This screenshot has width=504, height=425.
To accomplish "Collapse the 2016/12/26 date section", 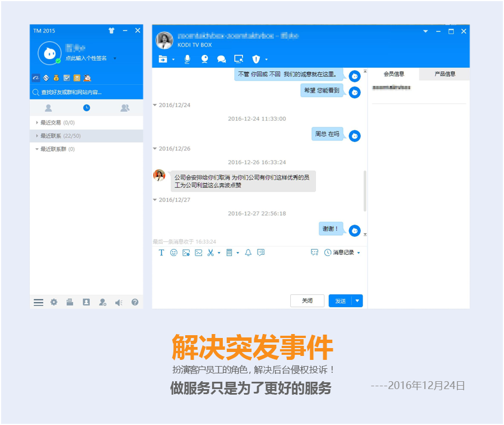I will pyautogui.click(x=154, y=149).
